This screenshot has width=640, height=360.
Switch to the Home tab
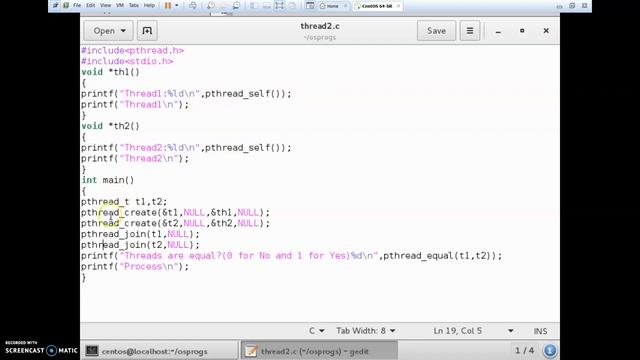332,6
